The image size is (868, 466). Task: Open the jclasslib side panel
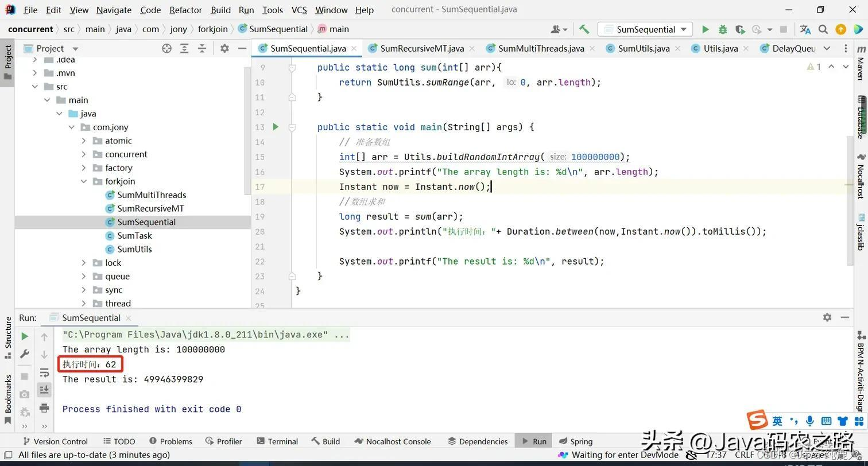(x=861, y=232)
